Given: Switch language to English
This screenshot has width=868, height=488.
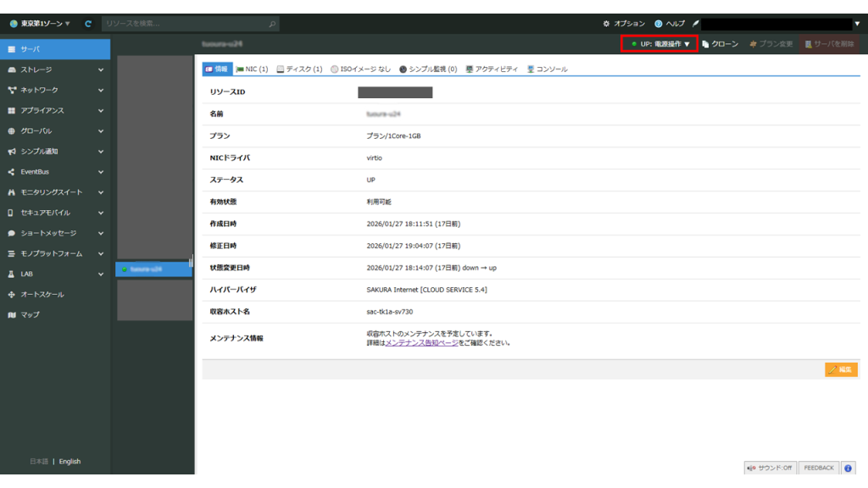Looking at the screenshot, I should coord(70,462).
